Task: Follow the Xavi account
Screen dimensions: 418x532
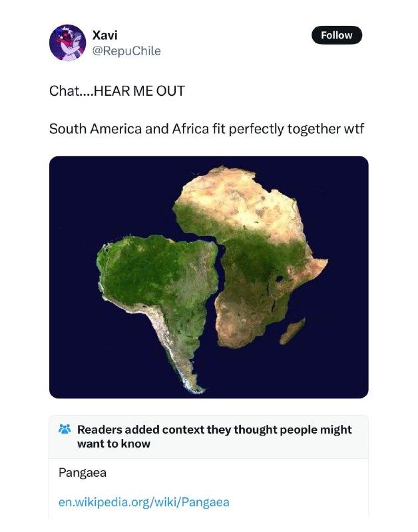Action: pos(337,35)
